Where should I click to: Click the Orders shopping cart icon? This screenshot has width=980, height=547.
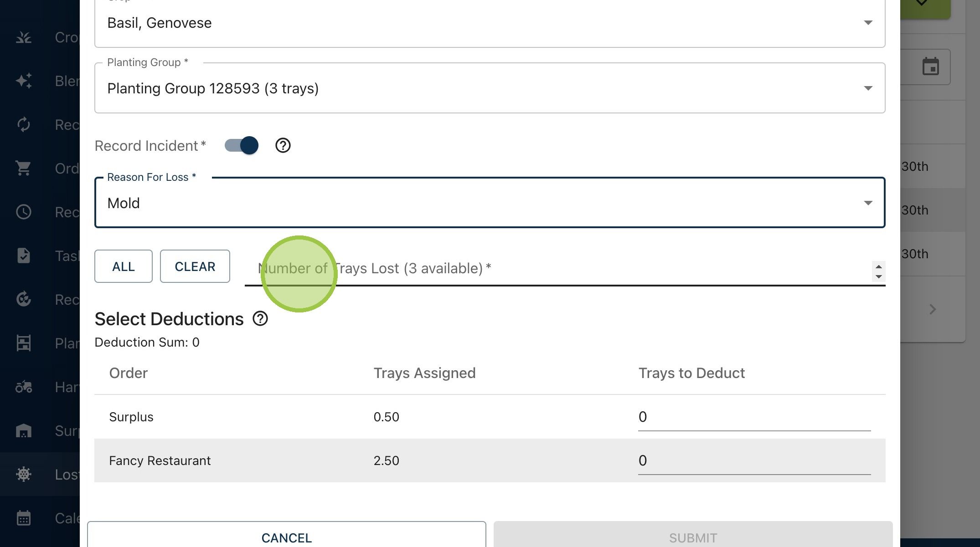[x=24, y=168]
